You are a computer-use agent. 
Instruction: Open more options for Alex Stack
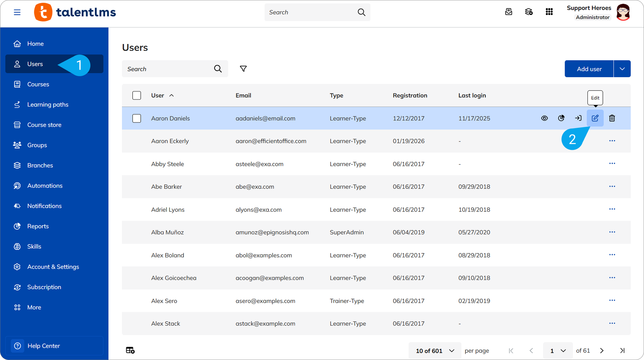point(612,323)
